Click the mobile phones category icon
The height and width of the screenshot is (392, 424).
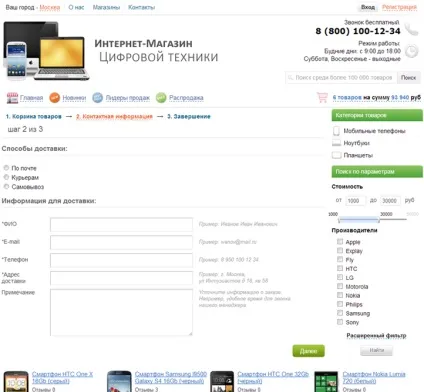click(336, 131)
